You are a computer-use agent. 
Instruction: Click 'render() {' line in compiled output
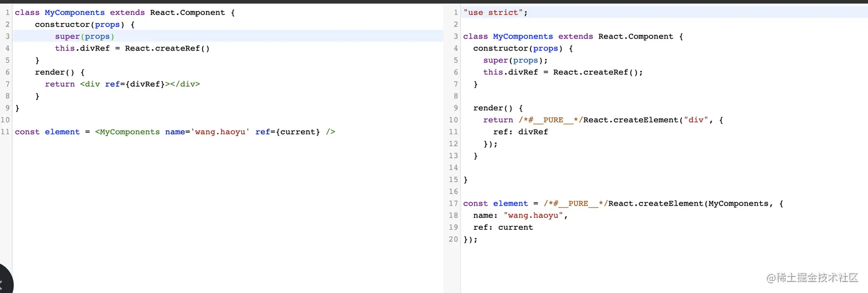pos(498,108)
